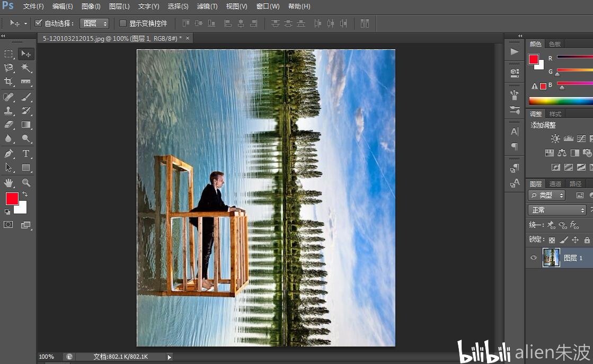Select the Eraser tool
The image size is (593, 364).
(x=8, y=125)
